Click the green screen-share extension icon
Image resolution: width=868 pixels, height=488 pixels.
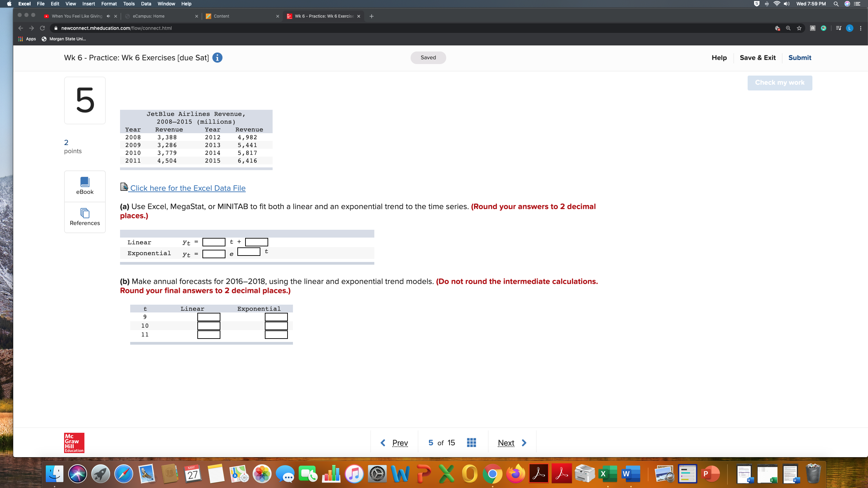tap(824, 28)
